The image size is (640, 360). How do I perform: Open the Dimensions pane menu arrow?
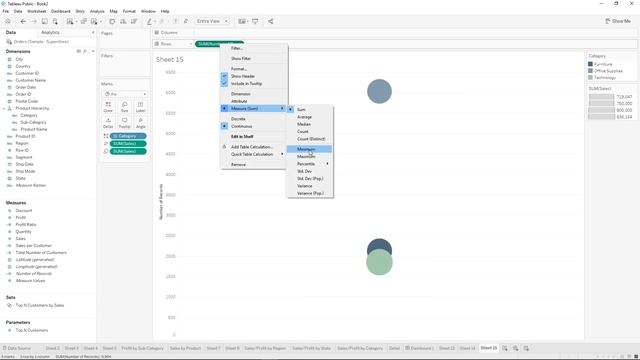coord(93,51)
